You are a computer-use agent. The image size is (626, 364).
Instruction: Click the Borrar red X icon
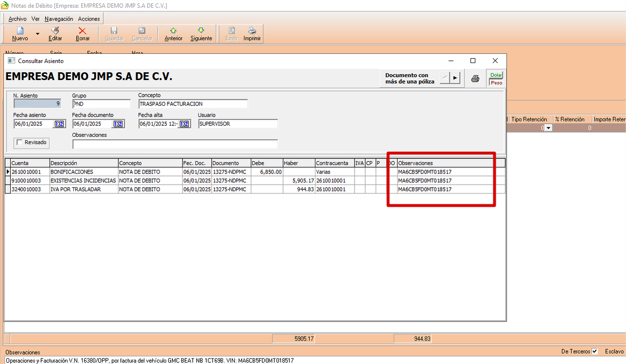point(82,30)
